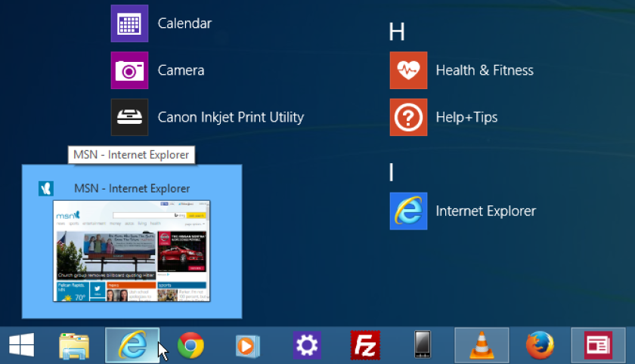Image resolution: width=635 pixels, height=364 pixels.
Task: Open the Calendar app tile
Action: point(129,23)
